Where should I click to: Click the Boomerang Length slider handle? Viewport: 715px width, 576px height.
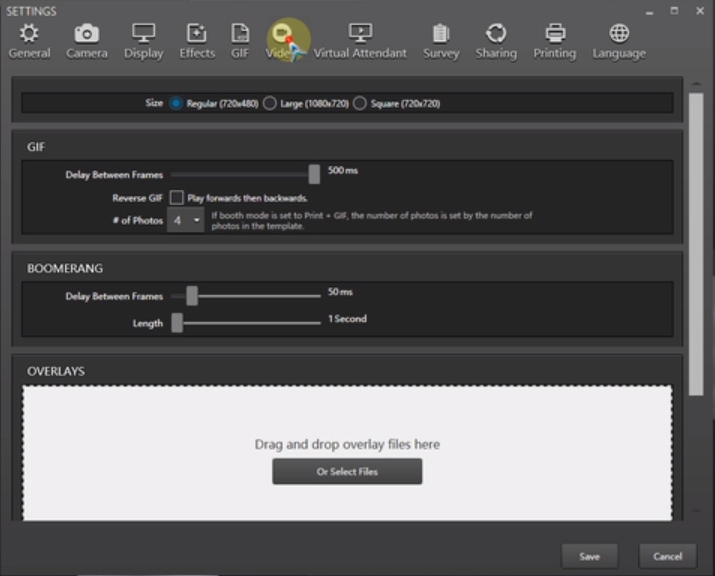coord(177,322)
